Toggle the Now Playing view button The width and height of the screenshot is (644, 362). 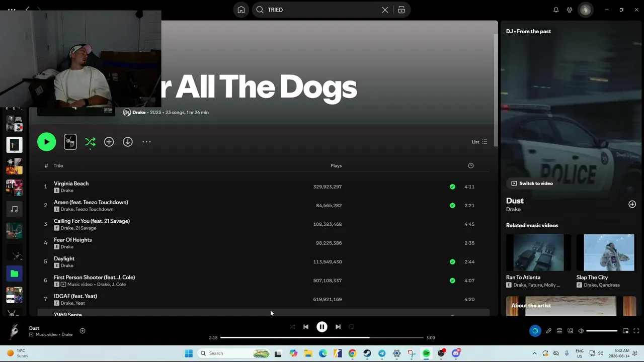click(x=535, y=331)
